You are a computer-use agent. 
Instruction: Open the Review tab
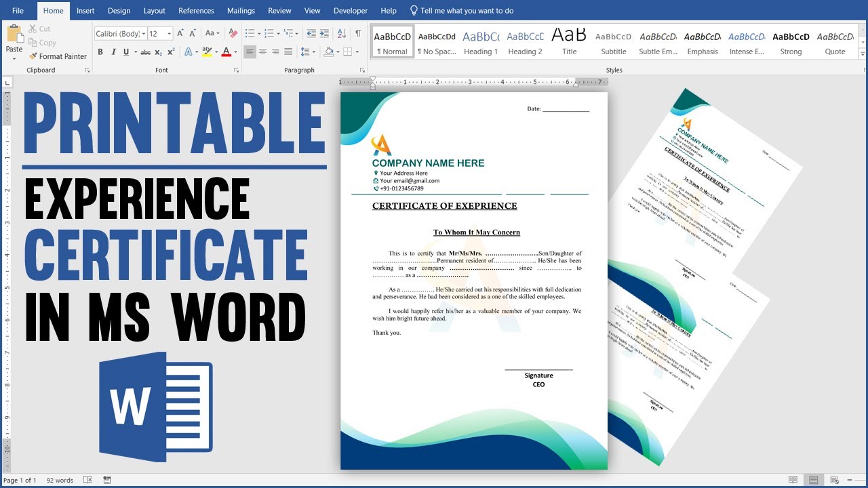pos(279,11)
